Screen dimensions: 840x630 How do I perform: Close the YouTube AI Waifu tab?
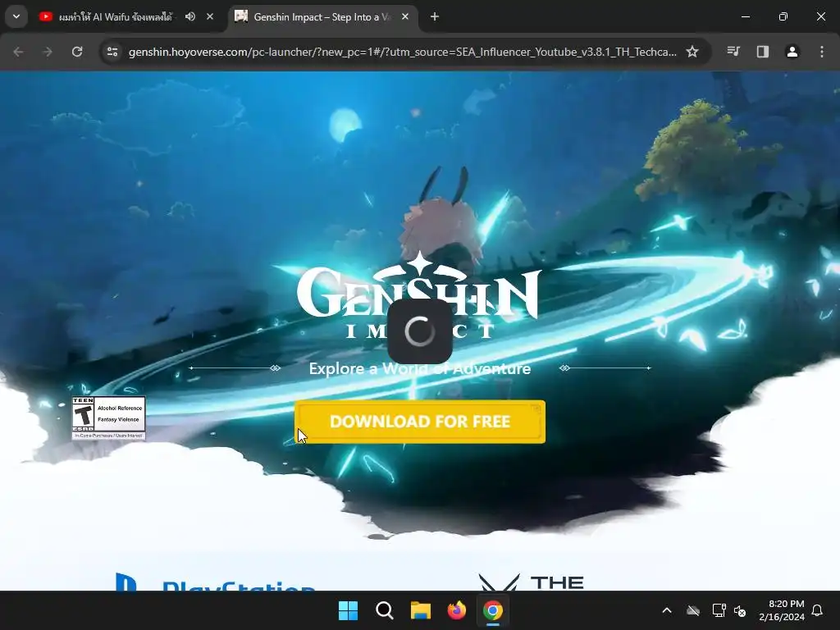(210, 16)
